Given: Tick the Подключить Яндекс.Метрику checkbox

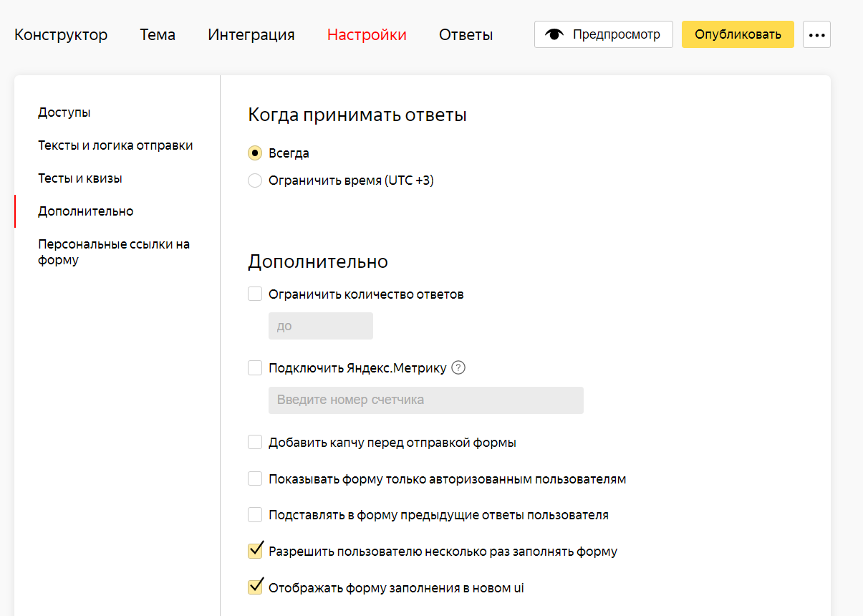Looking at the screenshot, I should (x=255, y=368).
